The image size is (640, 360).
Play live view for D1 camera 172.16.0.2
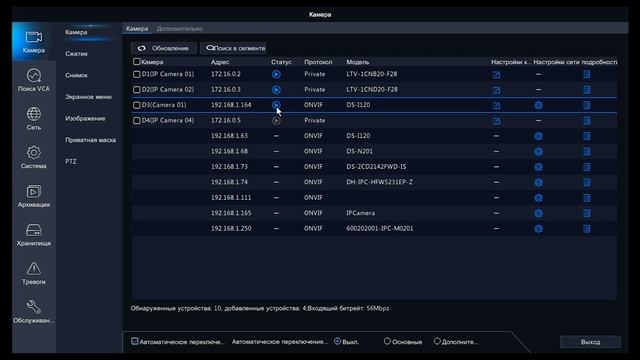click(276, 74)
